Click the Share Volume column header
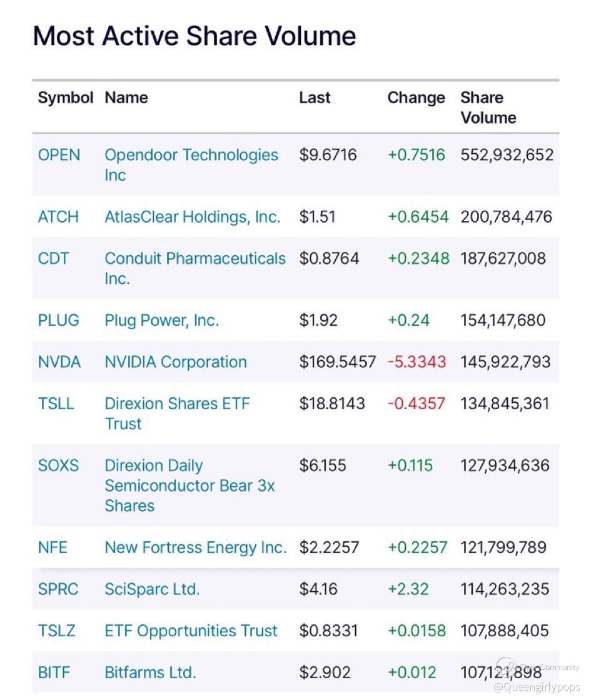Viewport: 591px width, 700px height. point(488,108)
